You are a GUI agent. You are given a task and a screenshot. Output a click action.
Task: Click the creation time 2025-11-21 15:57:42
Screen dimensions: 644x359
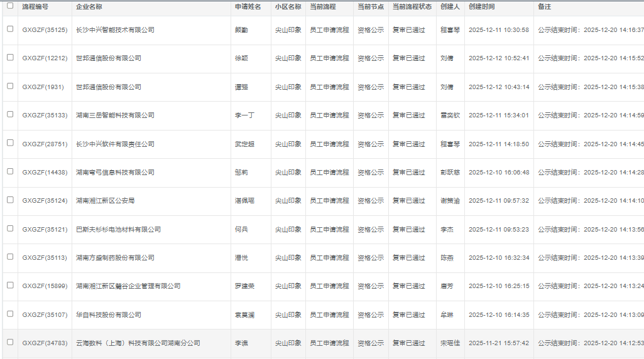point(499,343)
